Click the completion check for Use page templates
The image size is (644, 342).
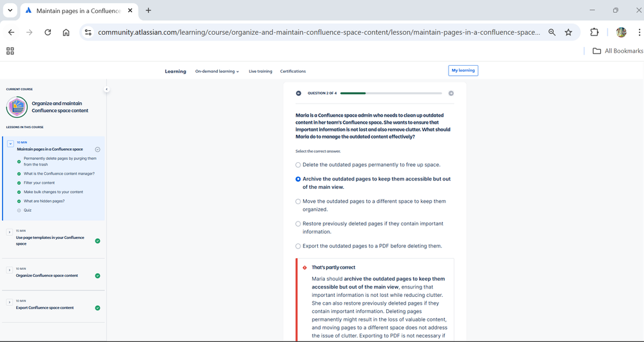point(97,241)
